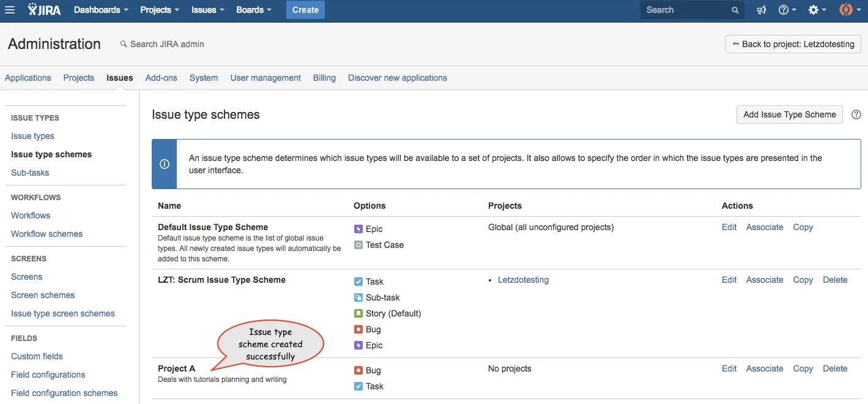Click the feedback megaphone icon
This screenshot has height=404, width=868.
click(x=761, y=10)
